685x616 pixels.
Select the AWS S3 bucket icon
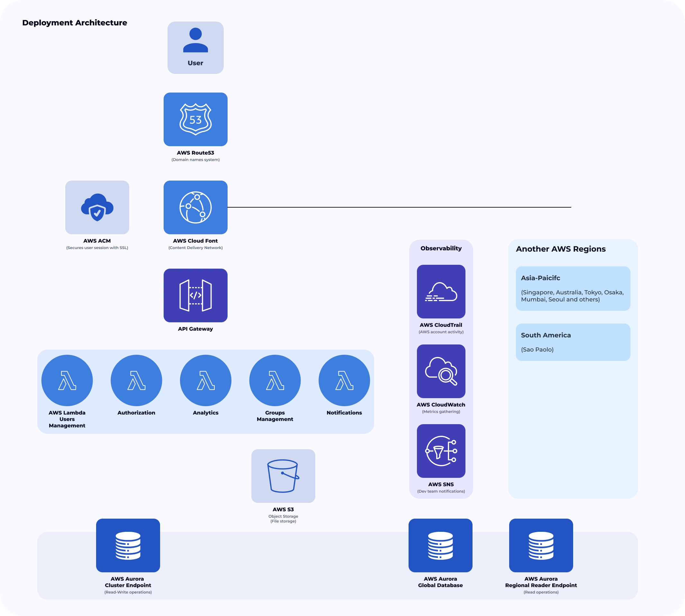click(x=284, y=476)
